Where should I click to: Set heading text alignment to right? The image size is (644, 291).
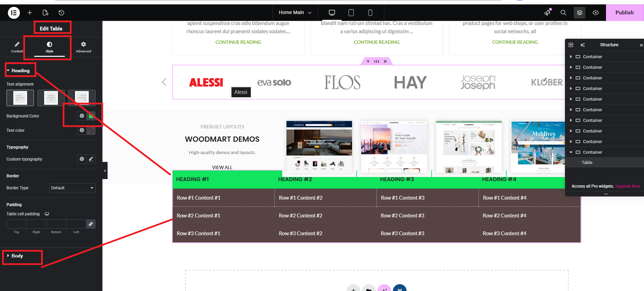[82, 98]
